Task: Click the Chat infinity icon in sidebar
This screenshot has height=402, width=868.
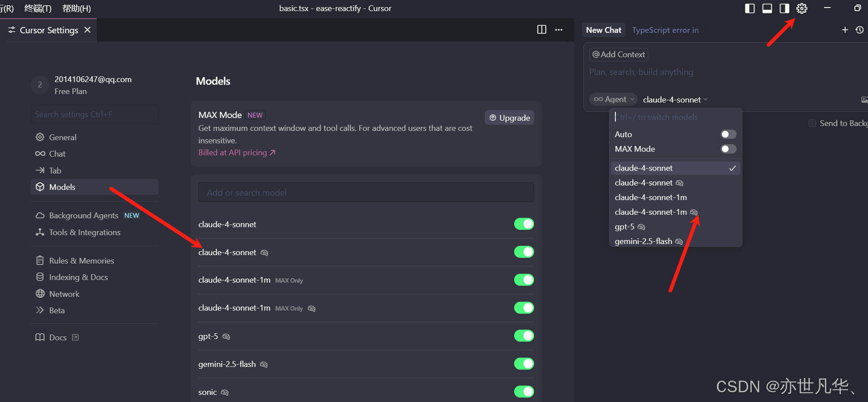Action: pos(40,154)
